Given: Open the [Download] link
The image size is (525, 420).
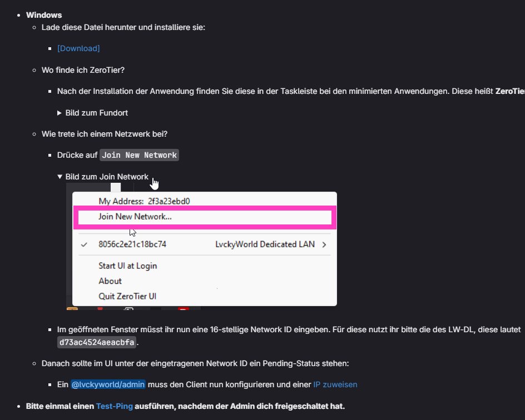Looking at the screenshot, I should [78, 48].
